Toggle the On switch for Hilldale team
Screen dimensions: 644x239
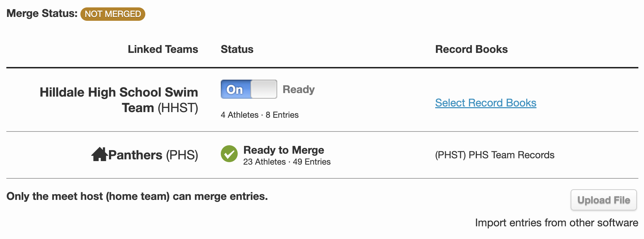point(249,89)
